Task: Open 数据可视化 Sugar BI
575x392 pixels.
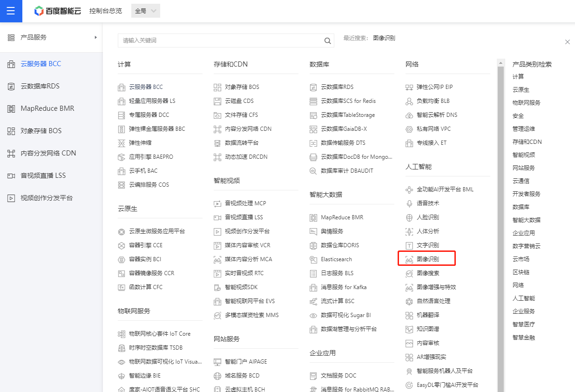Action: tap(346, 315)
